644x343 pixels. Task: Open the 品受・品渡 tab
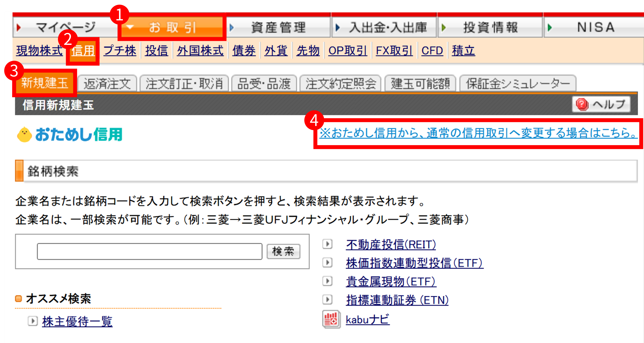click(264, 83)
